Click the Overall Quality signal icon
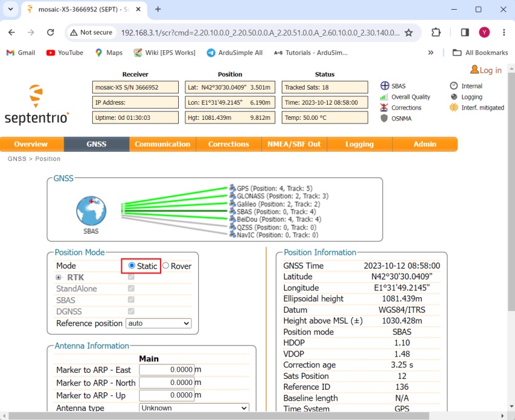This screenshot has height=420, width=515. pyautogui.click(x=384, y=97)
